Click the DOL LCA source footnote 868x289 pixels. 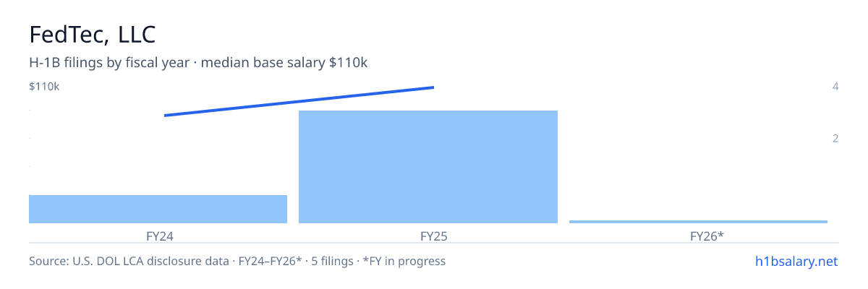(x=127, y=262)
